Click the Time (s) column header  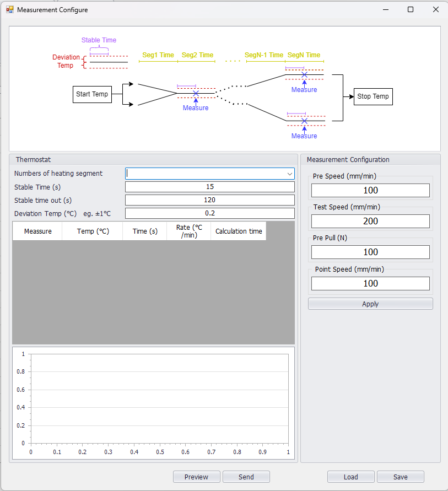tap(144, 231)
